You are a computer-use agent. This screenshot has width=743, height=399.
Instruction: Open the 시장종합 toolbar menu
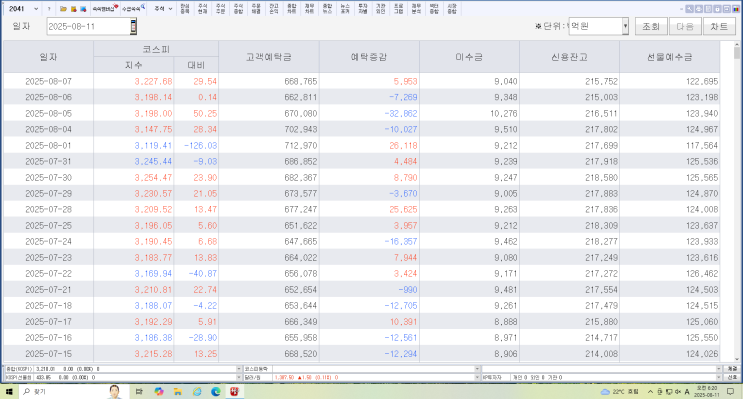point(452,9)
